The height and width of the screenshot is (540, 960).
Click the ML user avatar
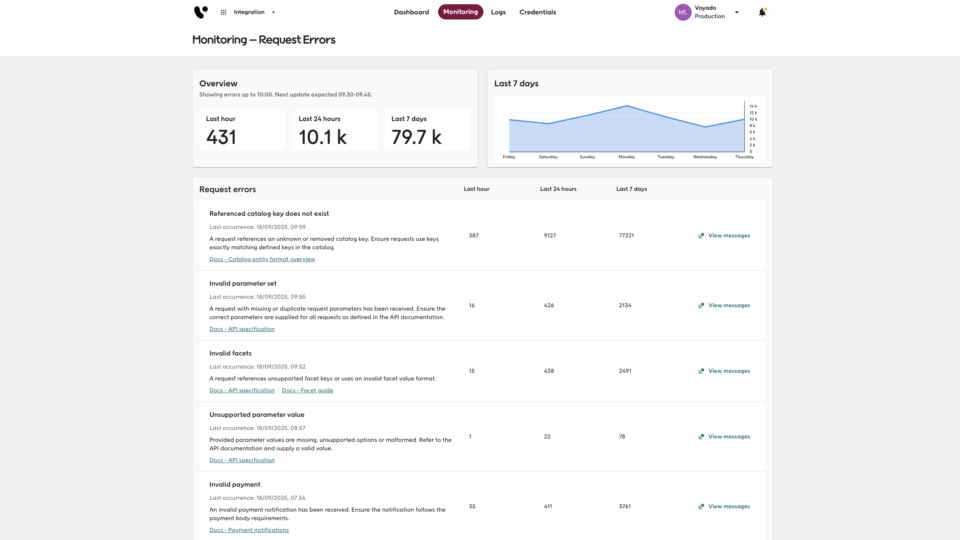point(683,12)
